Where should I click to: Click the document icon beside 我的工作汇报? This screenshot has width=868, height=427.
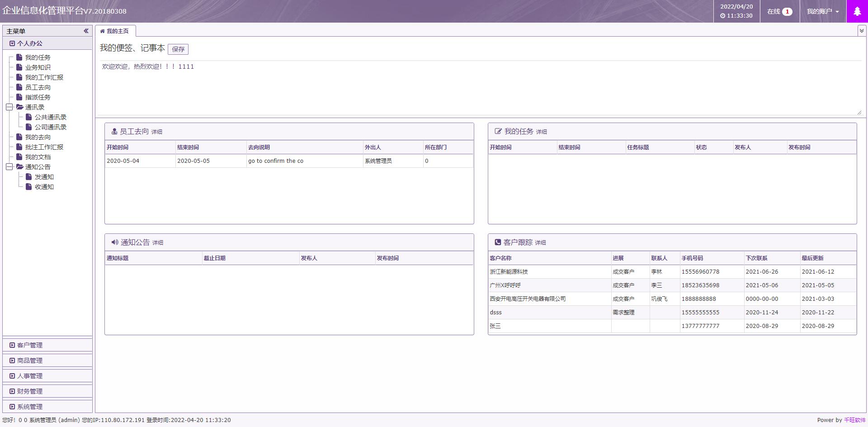tap(19, 77)
